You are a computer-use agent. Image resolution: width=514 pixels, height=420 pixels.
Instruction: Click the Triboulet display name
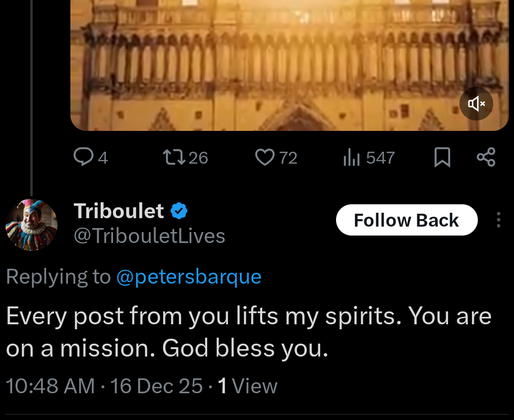click(x=118, y=211)
